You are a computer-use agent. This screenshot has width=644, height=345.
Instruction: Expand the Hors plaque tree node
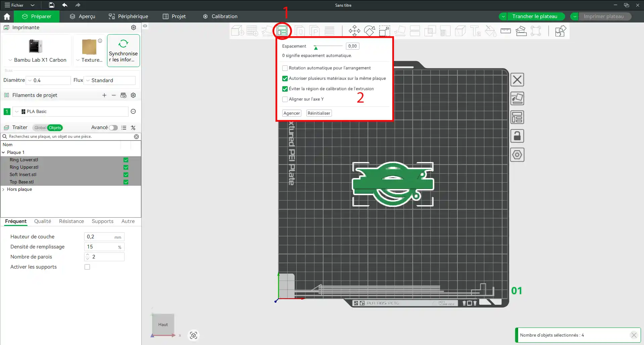click(x=3, y=189)
